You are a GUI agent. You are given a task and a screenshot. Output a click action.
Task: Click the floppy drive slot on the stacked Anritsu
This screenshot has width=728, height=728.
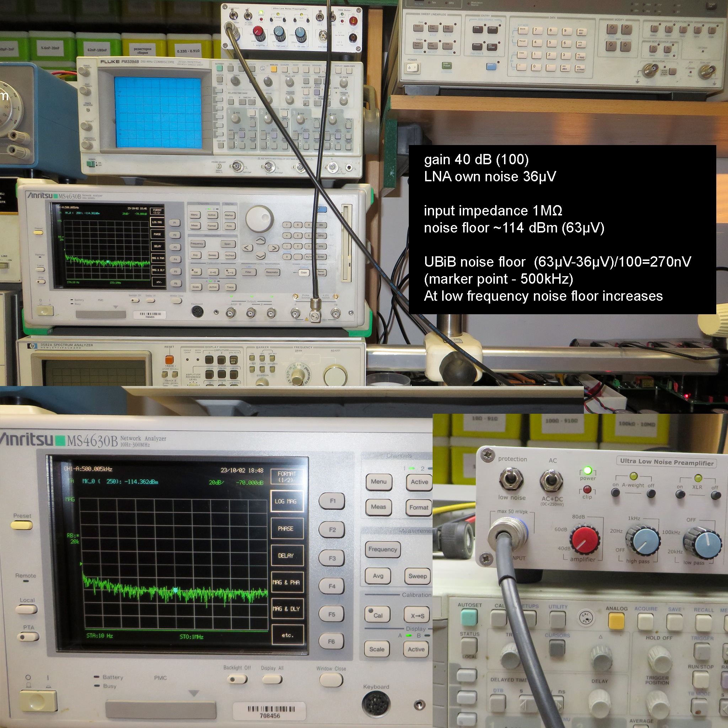[346, 243]
